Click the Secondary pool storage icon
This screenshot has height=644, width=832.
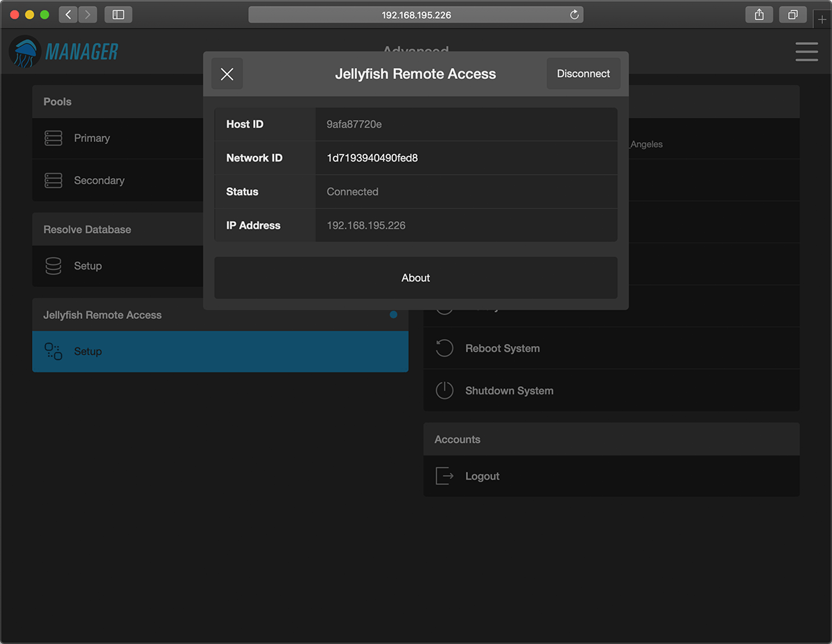(53, 180)
